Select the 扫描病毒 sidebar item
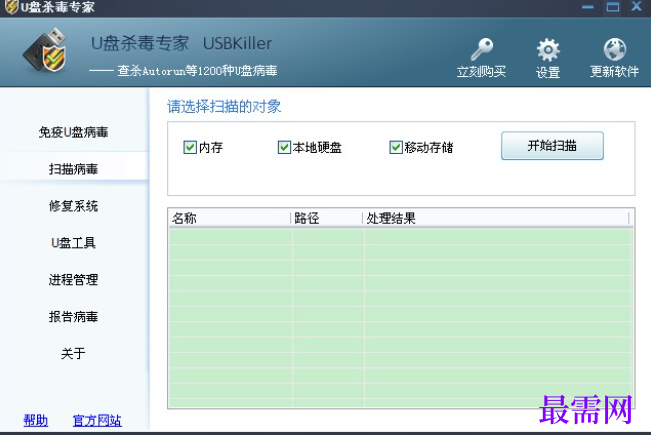Screen dimensions: 651x441 [x=73, y=169]
